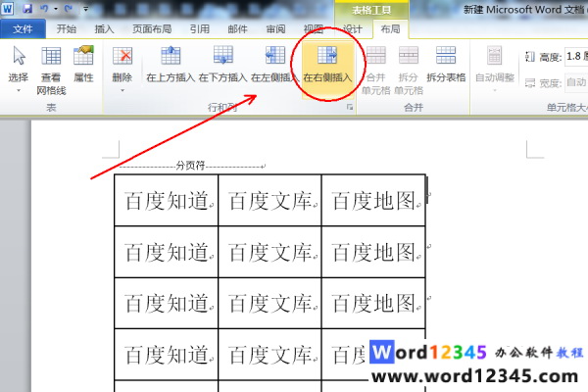The width and height of the screenshot is (588, 392).
Task: Click the 宽度 column width field
Action: pos(576,82)
